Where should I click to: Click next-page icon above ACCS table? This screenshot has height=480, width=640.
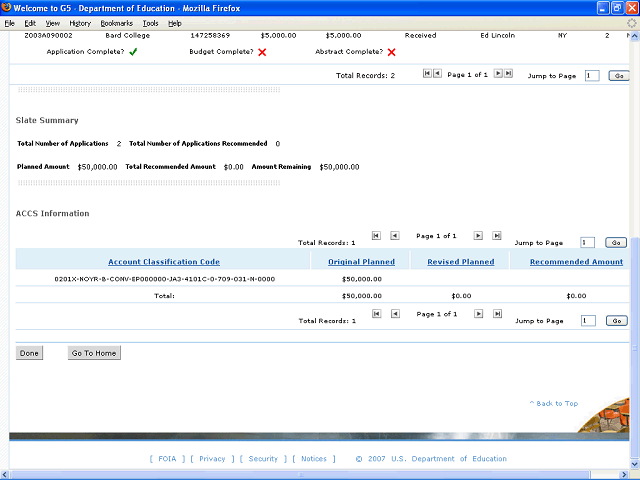(478, 236)
